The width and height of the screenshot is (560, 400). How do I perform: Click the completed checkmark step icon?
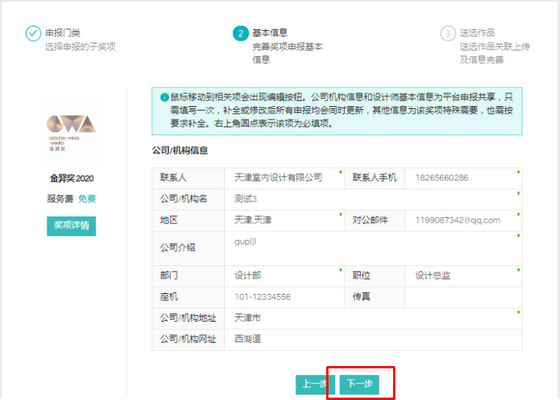33,33
